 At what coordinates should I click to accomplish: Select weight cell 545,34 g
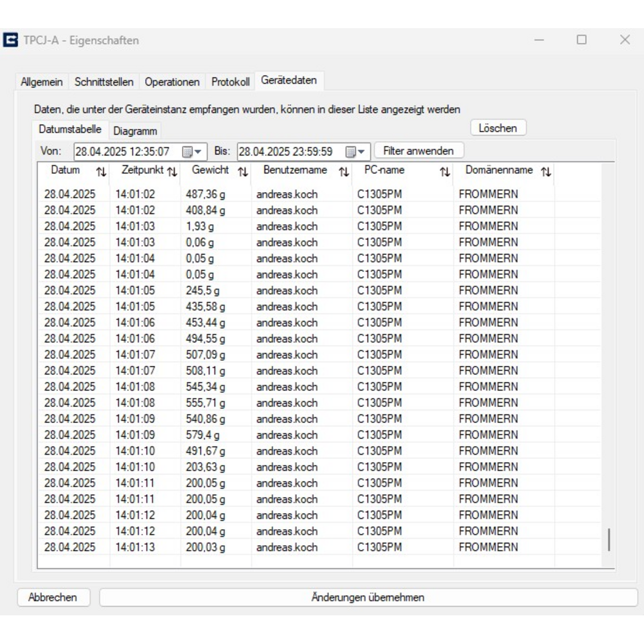[205, 387]
